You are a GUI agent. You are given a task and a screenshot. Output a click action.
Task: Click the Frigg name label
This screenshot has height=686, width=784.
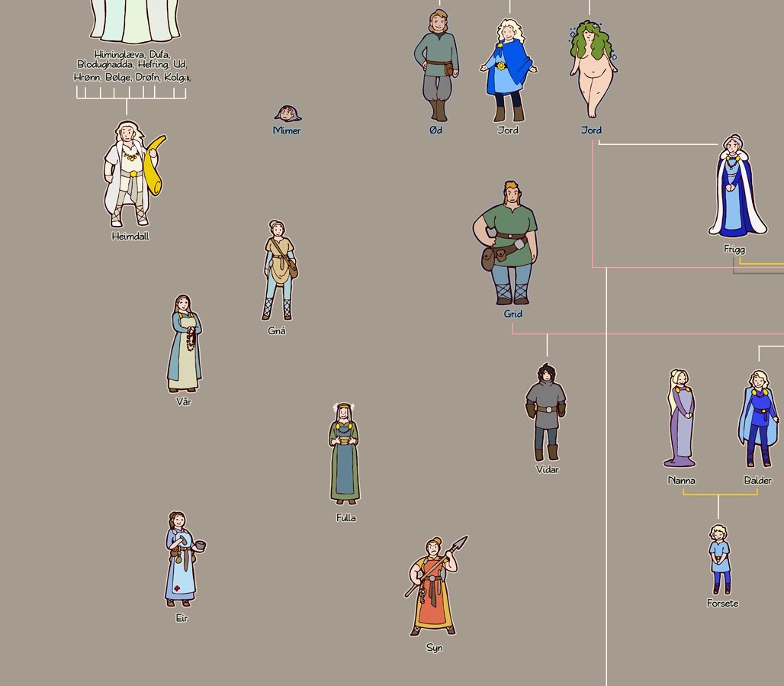click(x=734, y=250)
